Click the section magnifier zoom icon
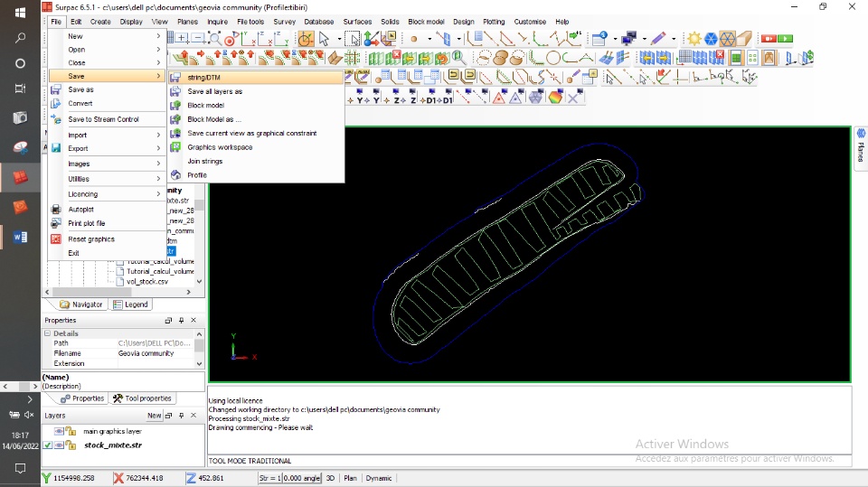Image resolution: width=868 pixels, height=487 pixels. click(x=459, y=58)
